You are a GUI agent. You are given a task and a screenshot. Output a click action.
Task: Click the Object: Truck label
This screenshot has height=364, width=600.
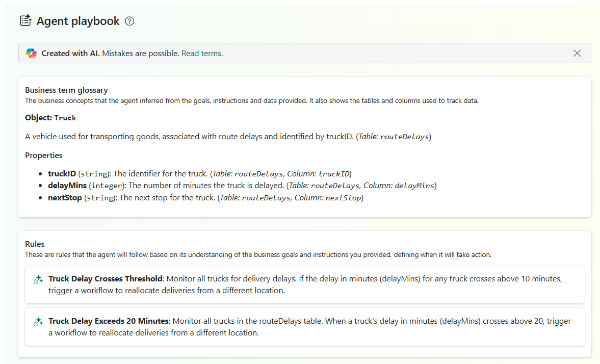click(50, 117)
